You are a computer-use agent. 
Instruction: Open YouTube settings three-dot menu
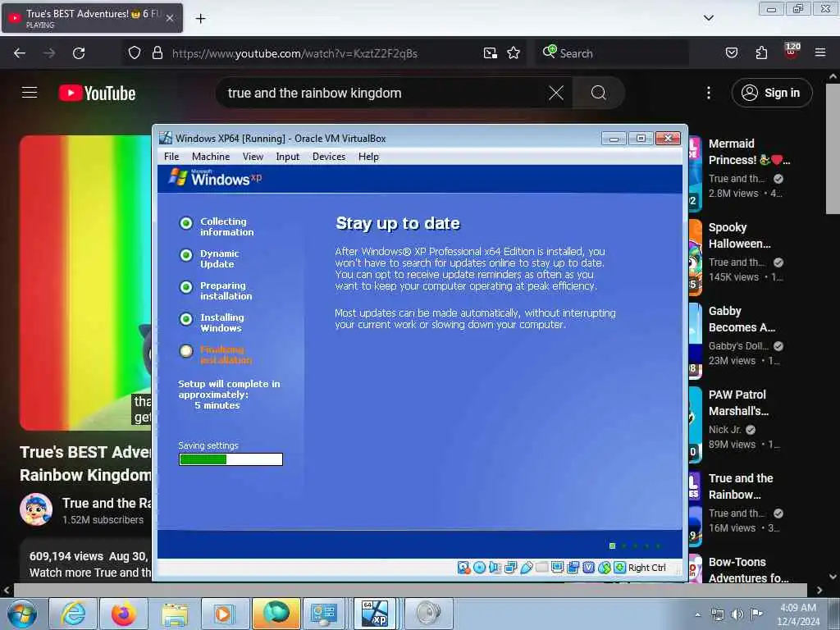coord(709,94)
